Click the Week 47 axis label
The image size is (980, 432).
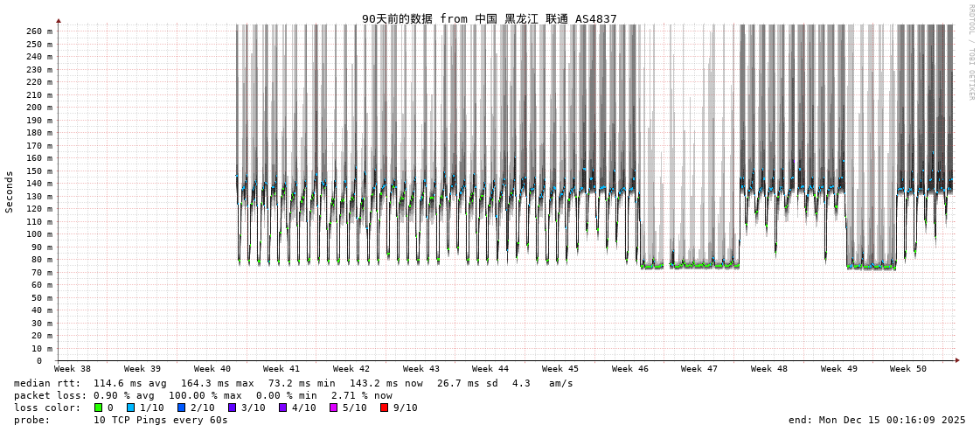coord(699,369)
